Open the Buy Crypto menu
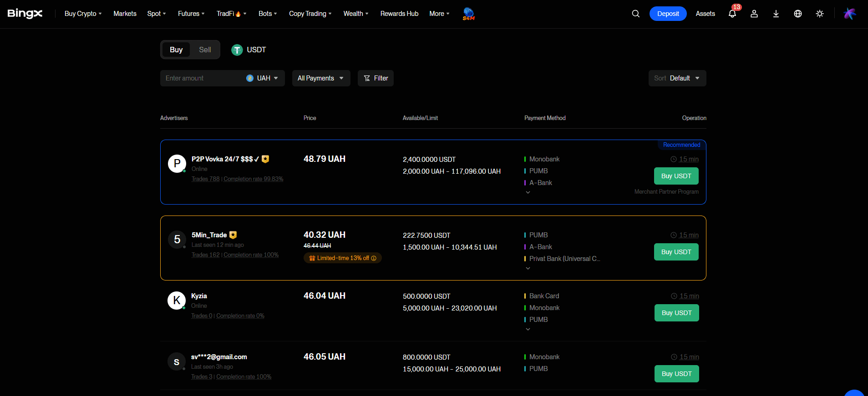The height and width of the screenshot is (396, 868). point(83,14)
